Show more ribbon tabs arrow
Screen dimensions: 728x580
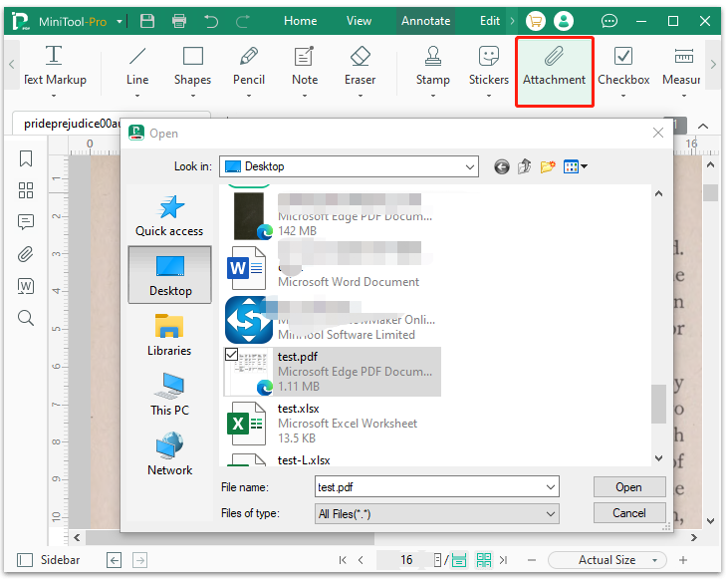[x=512, y=21]
